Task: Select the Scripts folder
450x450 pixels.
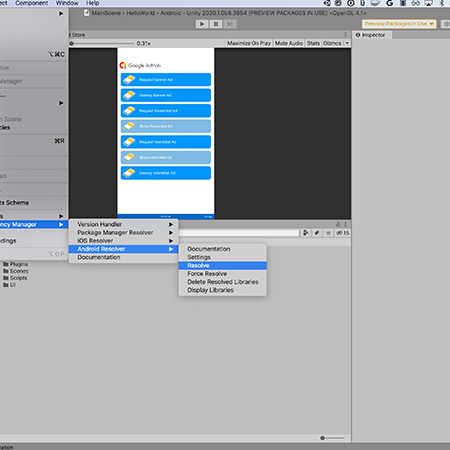Action: (x=15, y=278)
